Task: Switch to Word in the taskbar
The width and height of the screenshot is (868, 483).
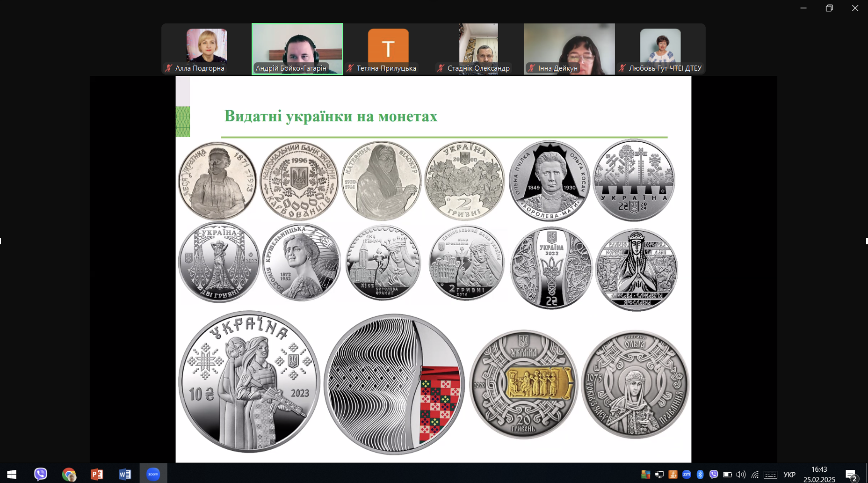Action: 125,474
